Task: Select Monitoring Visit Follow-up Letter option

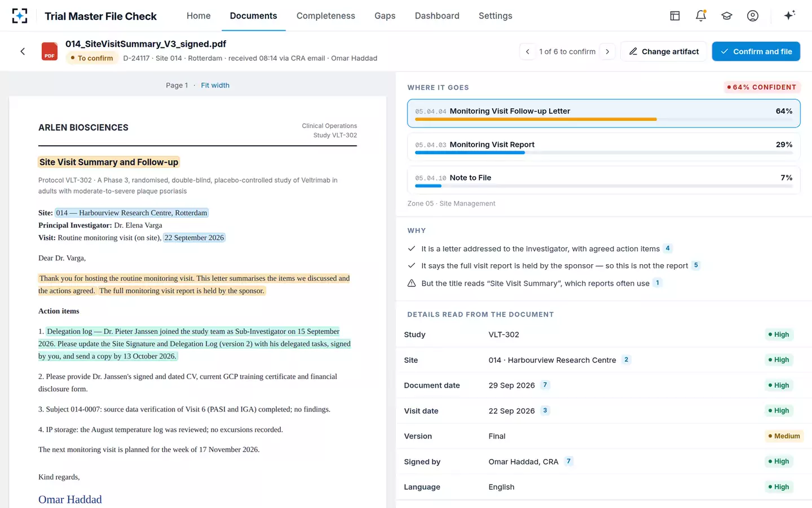Action: 603,113
